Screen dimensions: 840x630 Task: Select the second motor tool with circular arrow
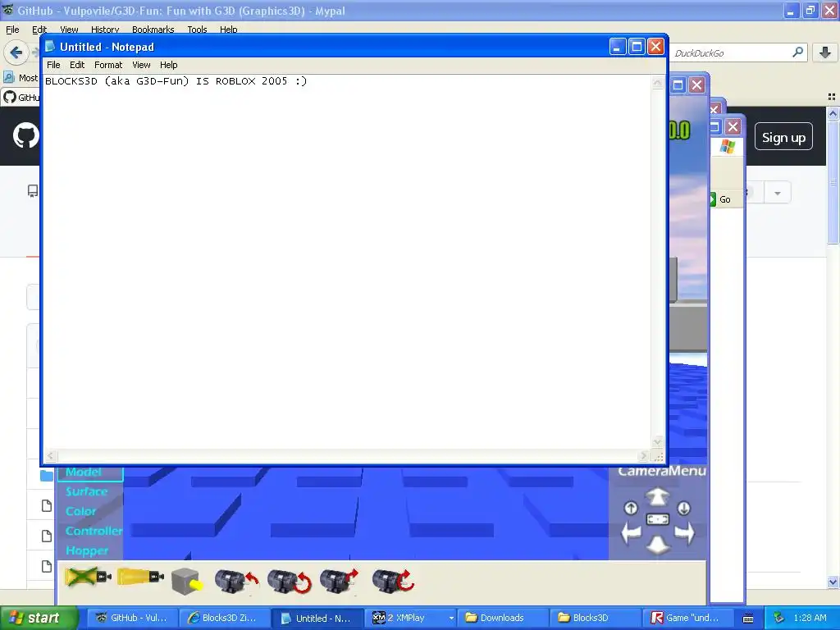290,582
